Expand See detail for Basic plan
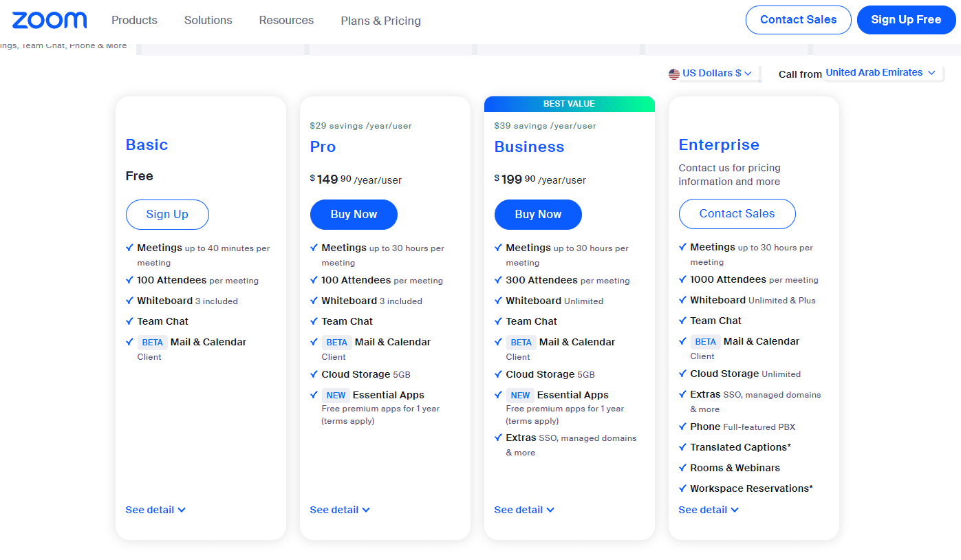This screenshot has height=560, width=961. tap(155, 510)
